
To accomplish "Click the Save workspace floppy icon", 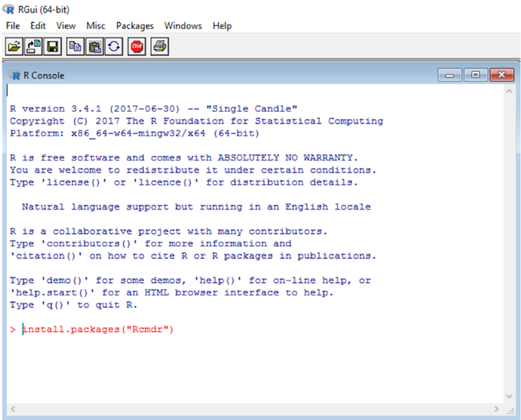I will pyautogui.click(x=53, y=47).
